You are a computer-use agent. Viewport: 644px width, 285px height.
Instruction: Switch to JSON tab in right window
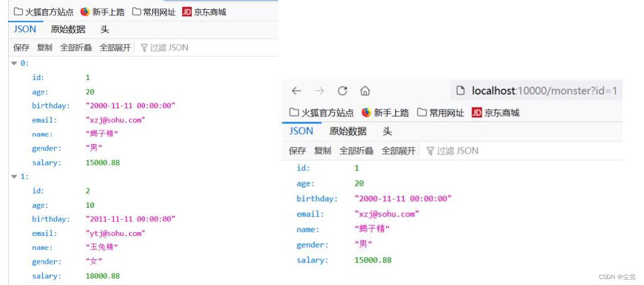(301, 131)
